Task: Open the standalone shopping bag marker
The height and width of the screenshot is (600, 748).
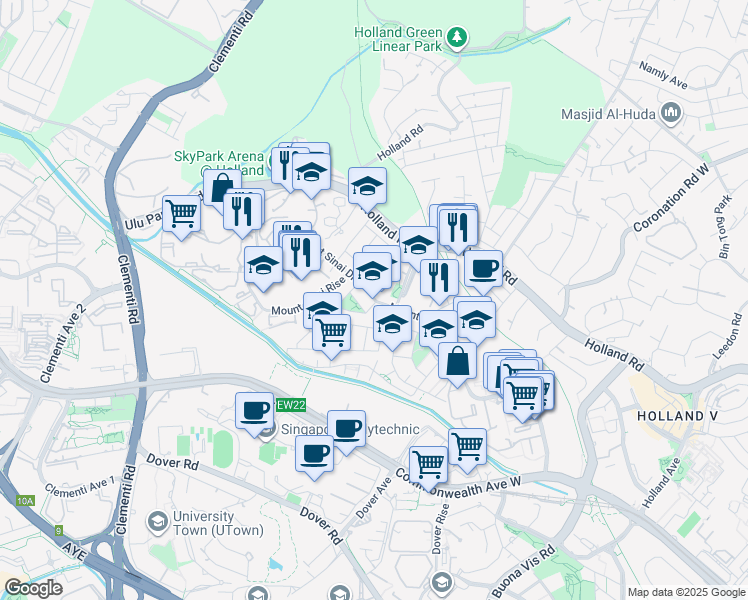Action: [x=457, y=362]
